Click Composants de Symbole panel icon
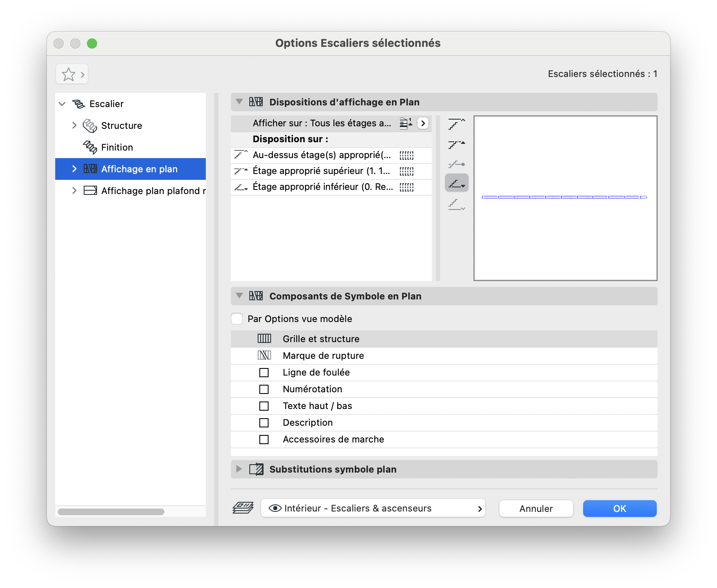The width and height of the screenshot is (717, 588). [256, 296]
